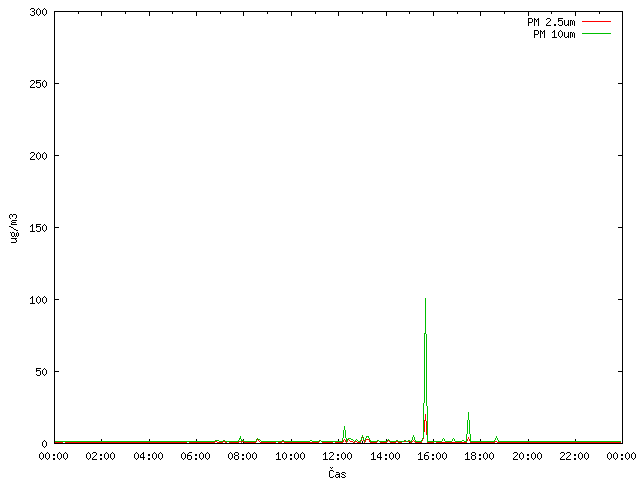Click the green spike just after 12:00
The height and width of the screenshot is (480, 640).
coord(344,433)
